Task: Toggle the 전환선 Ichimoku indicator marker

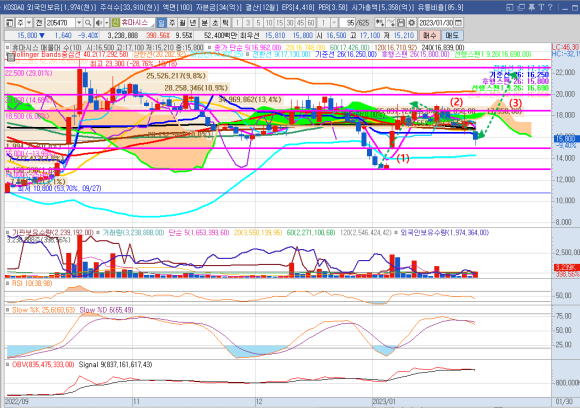Action: pyautogui.click(x=248, y=54)
